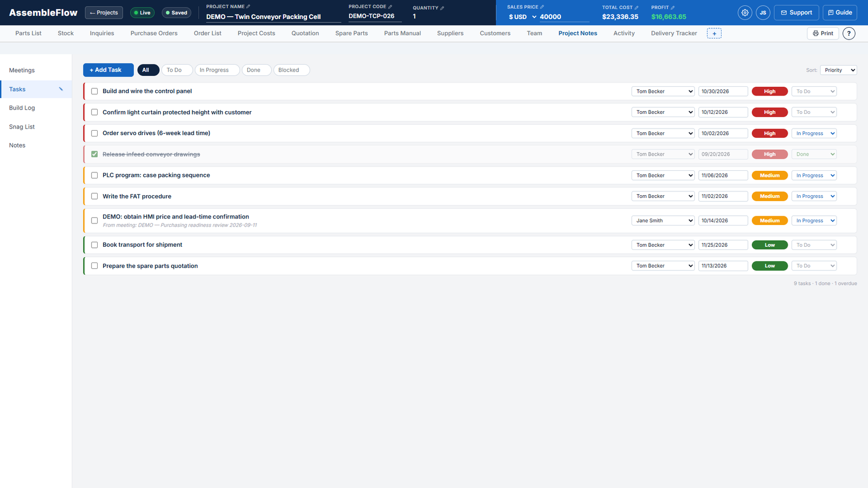Filter tasks by In Progress

[216, 70]
